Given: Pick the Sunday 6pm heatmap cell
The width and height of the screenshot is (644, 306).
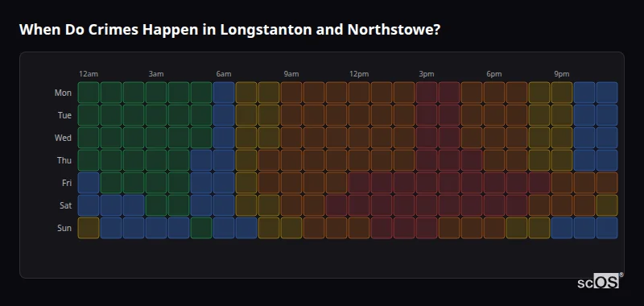Looking at the screenshot, I should 494,228.
